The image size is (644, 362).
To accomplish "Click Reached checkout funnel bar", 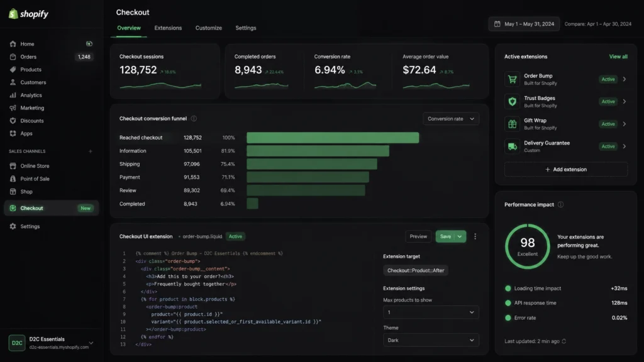I will (x=333, y=138).
